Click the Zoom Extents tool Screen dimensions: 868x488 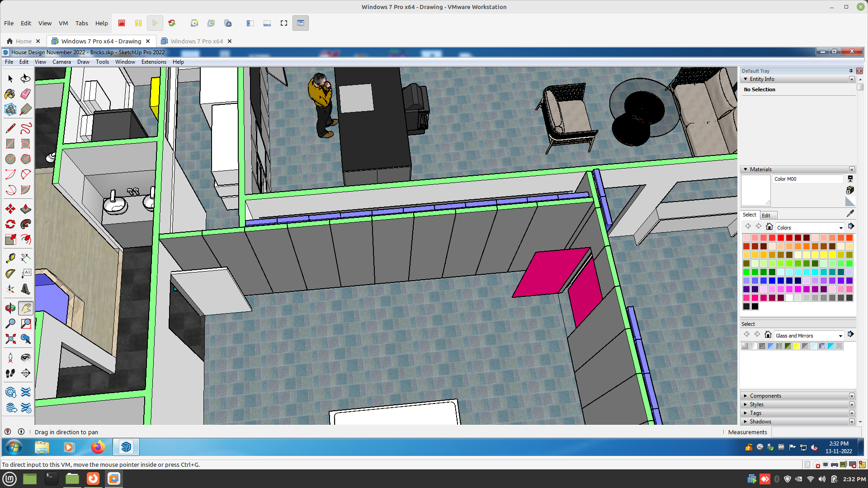pos(10,338)
